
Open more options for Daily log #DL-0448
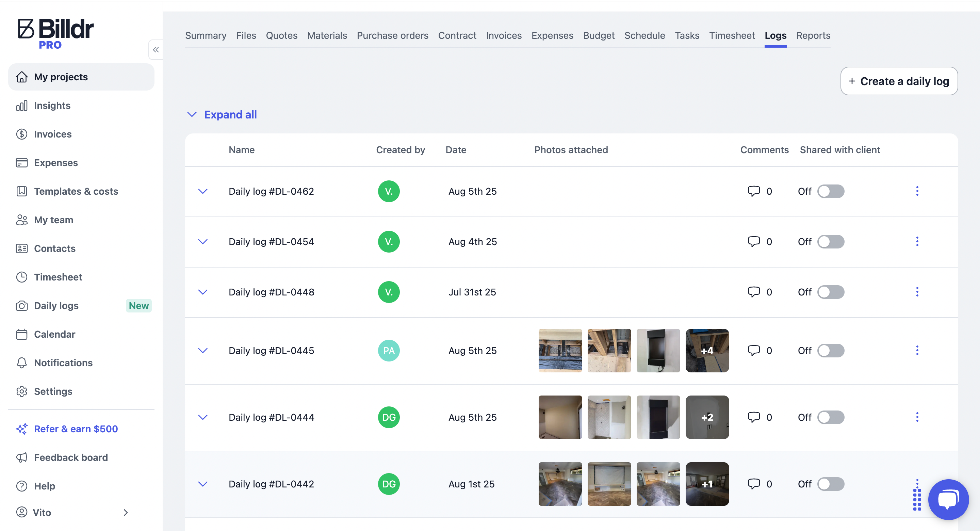click(917, 292)
